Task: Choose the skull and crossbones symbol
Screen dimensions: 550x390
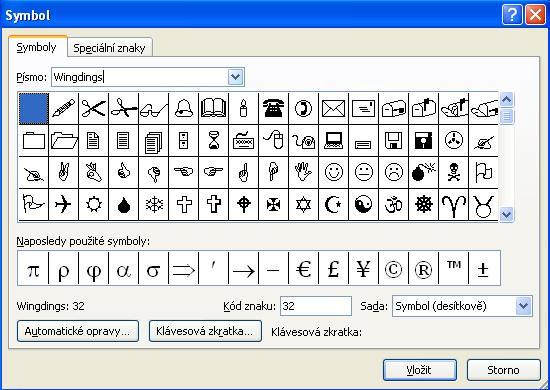Action: click(454, 173)
